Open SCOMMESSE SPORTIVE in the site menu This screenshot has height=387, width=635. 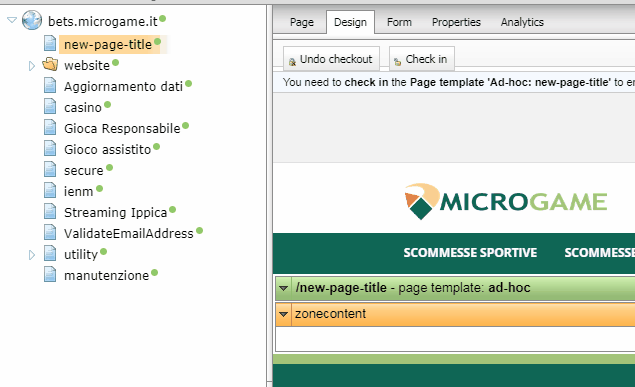(x=470, y=253)
